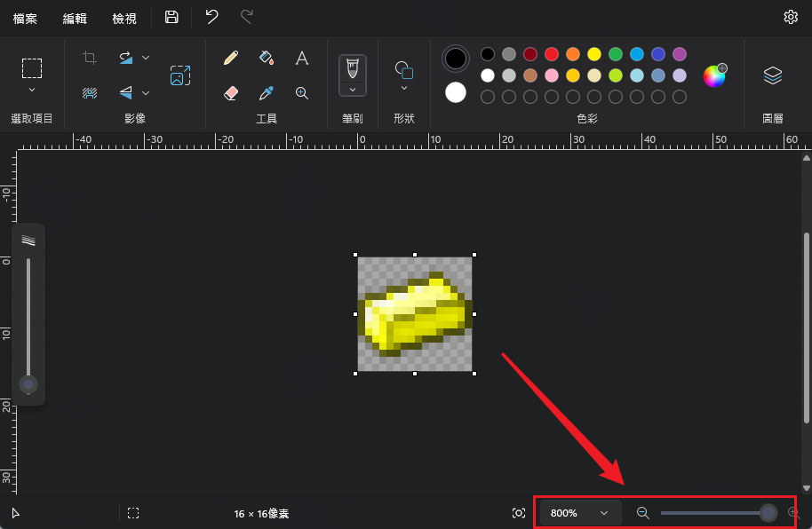The height and width of the screenshot is (529, 812).
Task: Select the 筆刷 brush tool
Action: (353, 69)
